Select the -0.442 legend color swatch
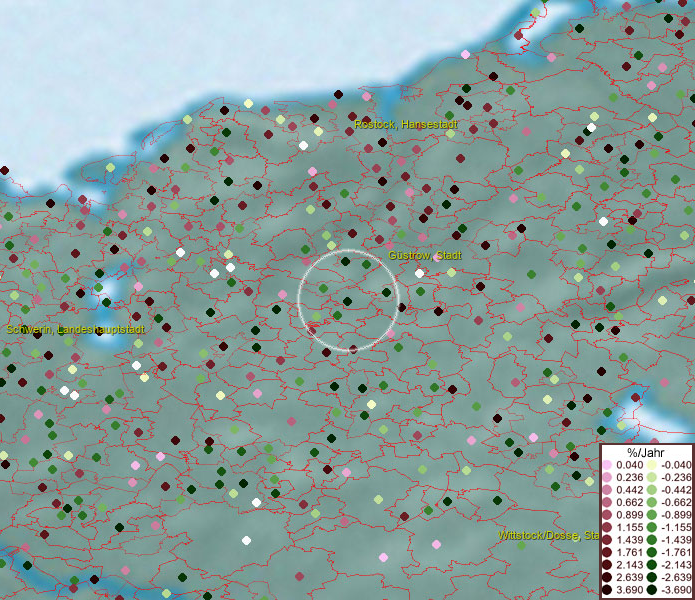Screen dimensions: 695x600 [x=652, y=490]
